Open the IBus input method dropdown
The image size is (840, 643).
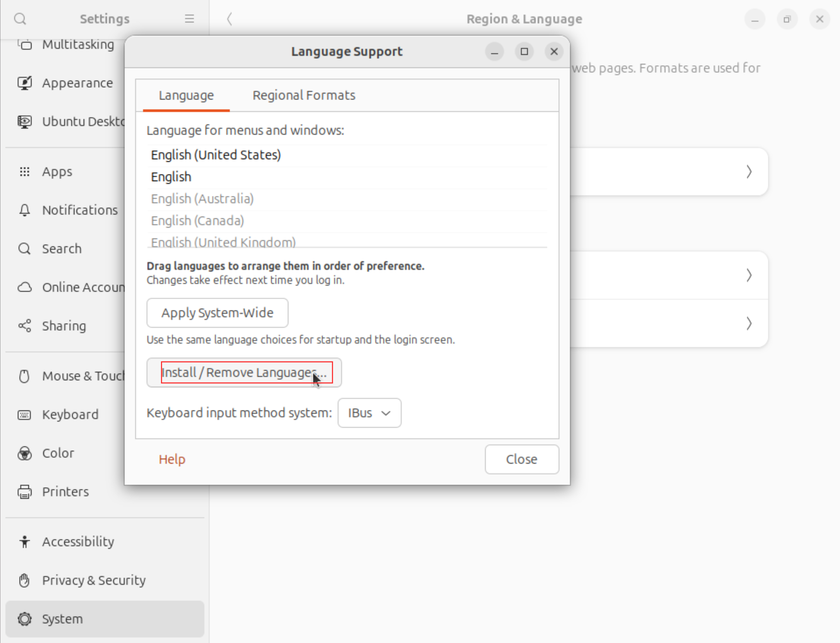tap(370, 413)
